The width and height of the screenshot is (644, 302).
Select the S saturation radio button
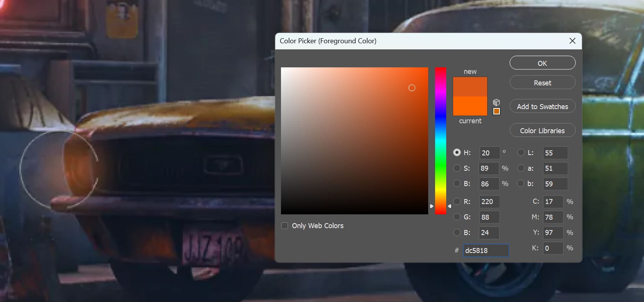[457, 168]
